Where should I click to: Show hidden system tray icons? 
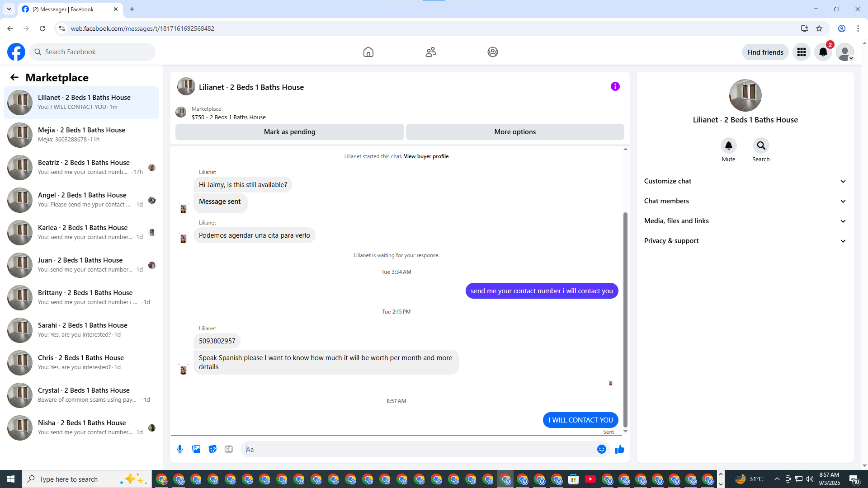[x=777, y=479]
